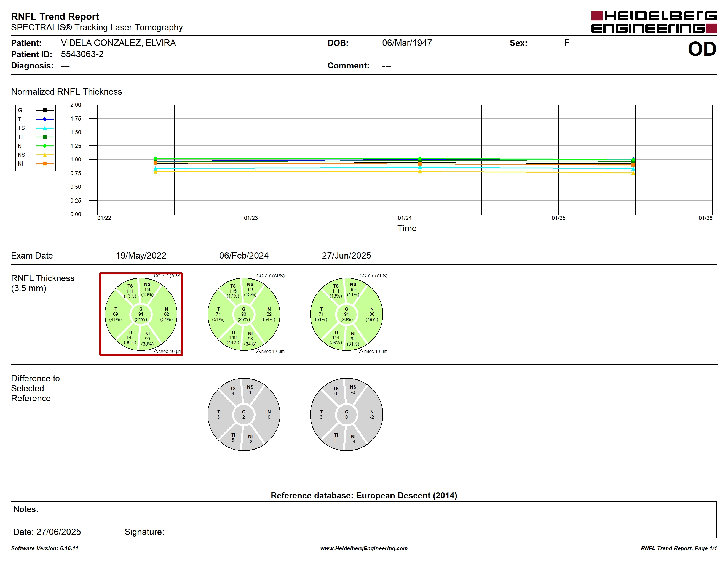Click the Signature field
Screen dimensions: 728x563
[x=144, y=532]
